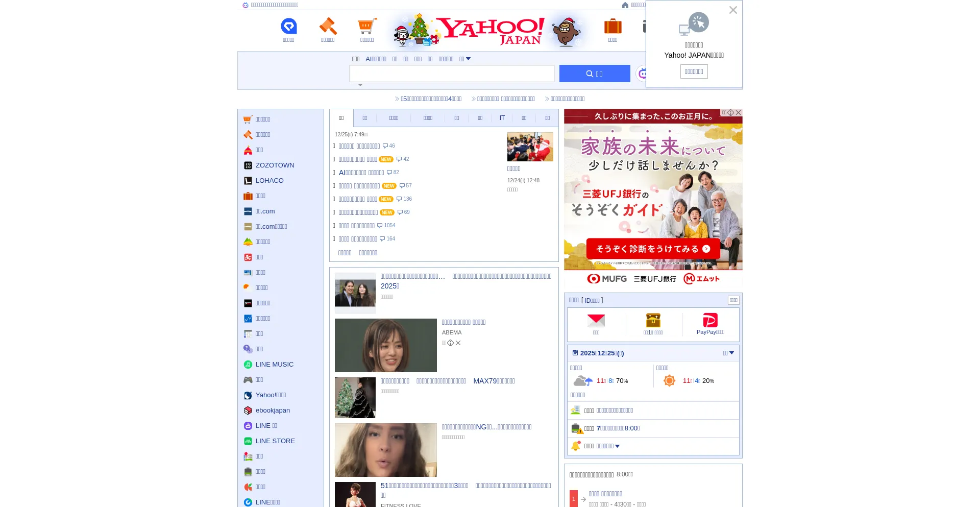Open the Mail envelope icon in login panel
Image resolution: width=980 pixels, height=507 pixels.
click(x=596, y=321)
